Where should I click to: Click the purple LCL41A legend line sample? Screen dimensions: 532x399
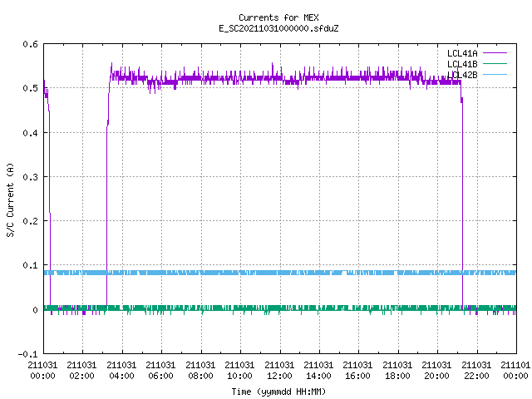click(495, 53)
